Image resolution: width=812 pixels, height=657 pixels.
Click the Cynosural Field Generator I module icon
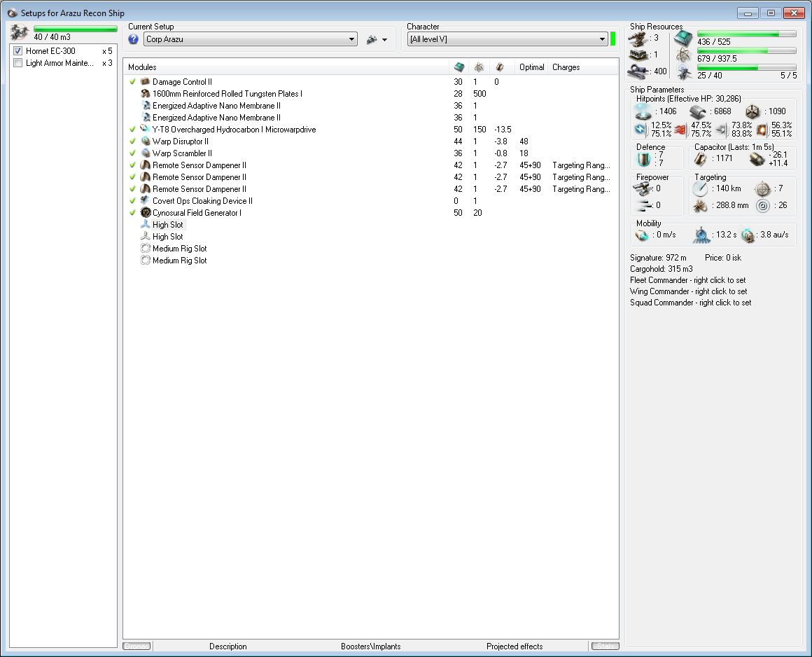tap(146, 213)
